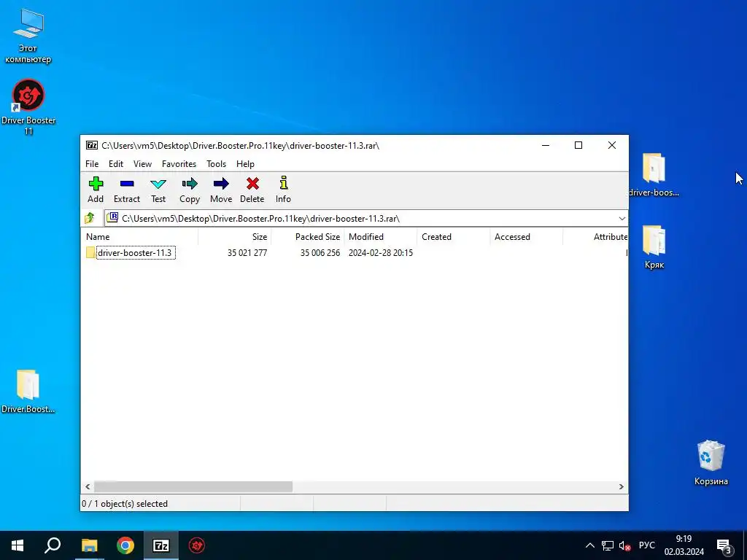Open File Explorer from the taskbar
This screenshot has height=560, width=747.
89,545
